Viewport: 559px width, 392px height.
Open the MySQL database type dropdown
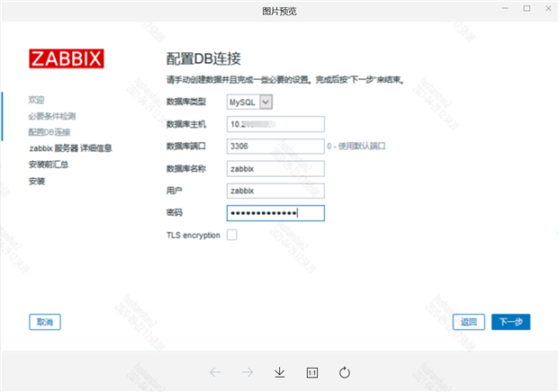[249, 102]
